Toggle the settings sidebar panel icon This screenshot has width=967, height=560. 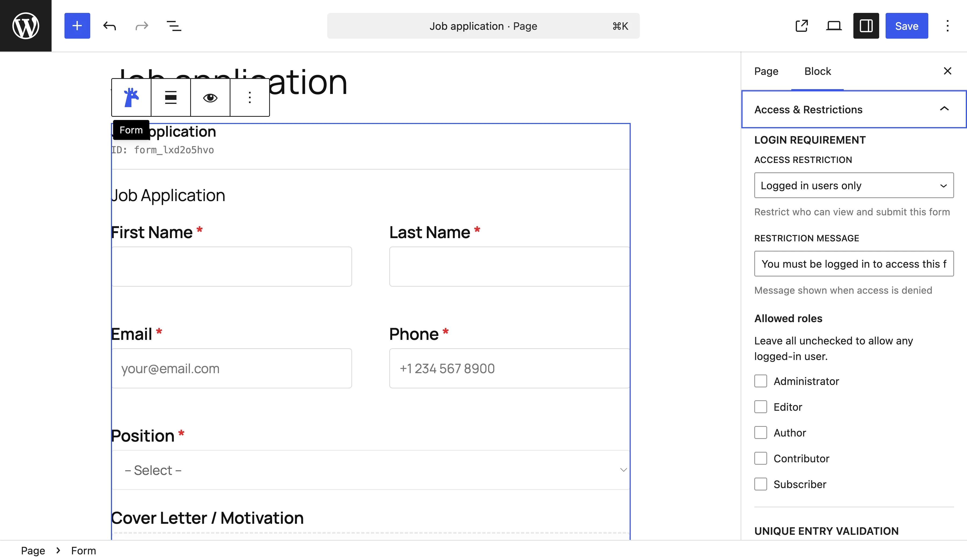coord(866,26)
